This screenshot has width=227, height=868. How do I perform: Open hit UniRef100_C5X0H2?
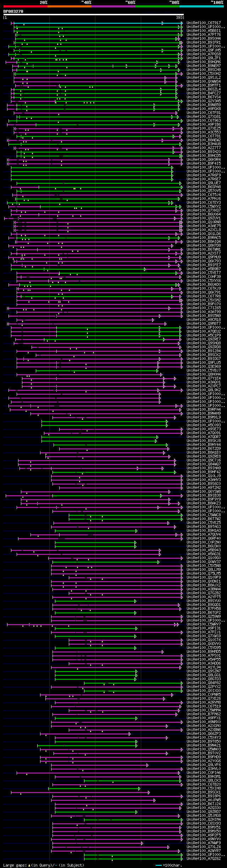pyautogui.click(x=204, y=74)
